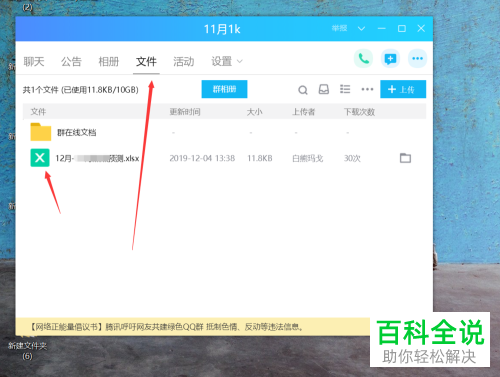This screenshot has height=377, width=500.
Task: Sort by the 文件 column header
Action: [38, 112]
